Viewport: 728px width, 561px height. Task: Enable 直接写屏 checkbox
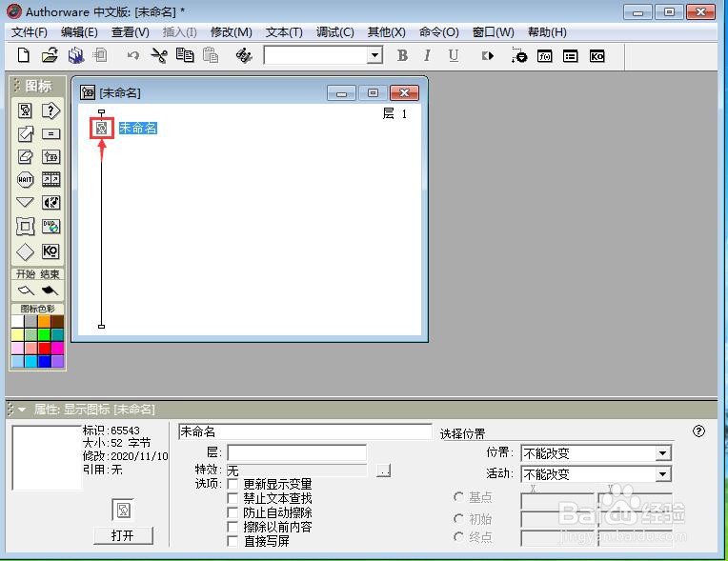[233, 541]
